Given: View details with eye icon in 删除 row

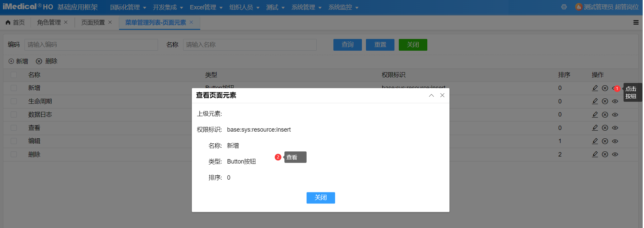Looking at the screenshot, I should point(615,154).
